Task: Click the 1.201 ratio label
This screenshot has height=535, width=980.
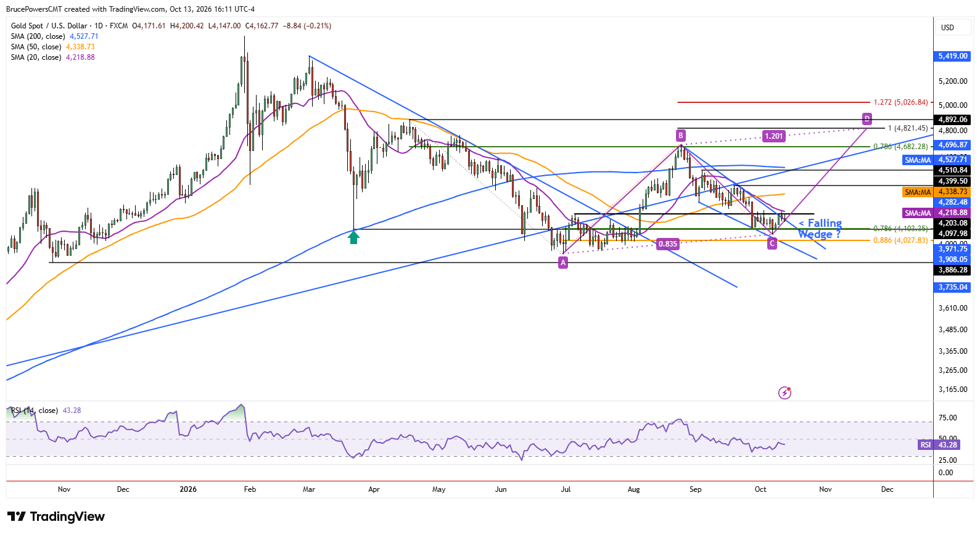Action: [x=774, y=136]
